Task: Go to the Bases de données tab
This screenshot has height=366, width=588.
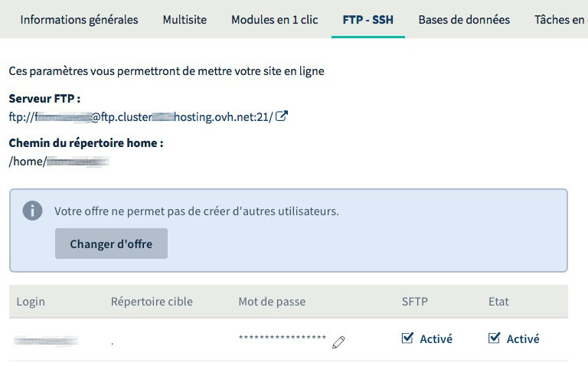Action: 464,19
